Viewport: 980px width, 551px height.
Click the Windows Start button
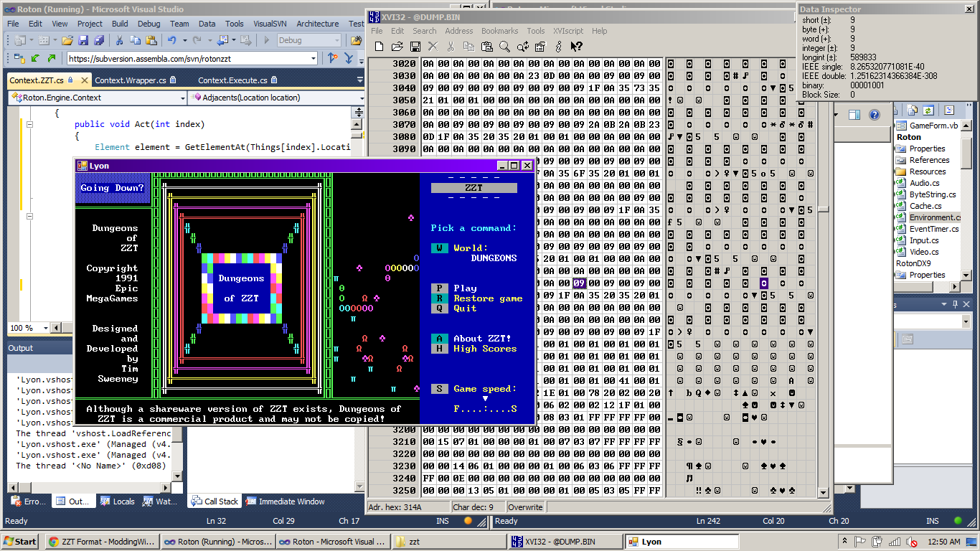point(20,542)
